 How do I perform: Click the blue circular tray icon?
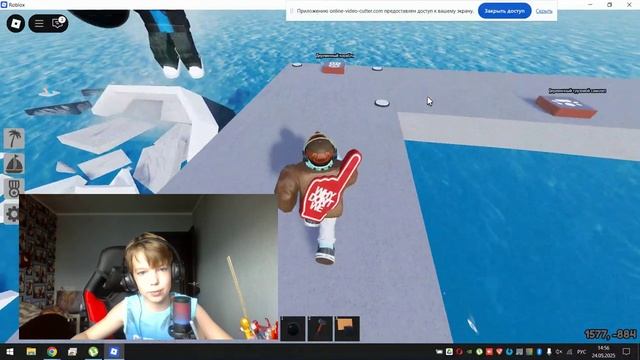click(509, 351)
